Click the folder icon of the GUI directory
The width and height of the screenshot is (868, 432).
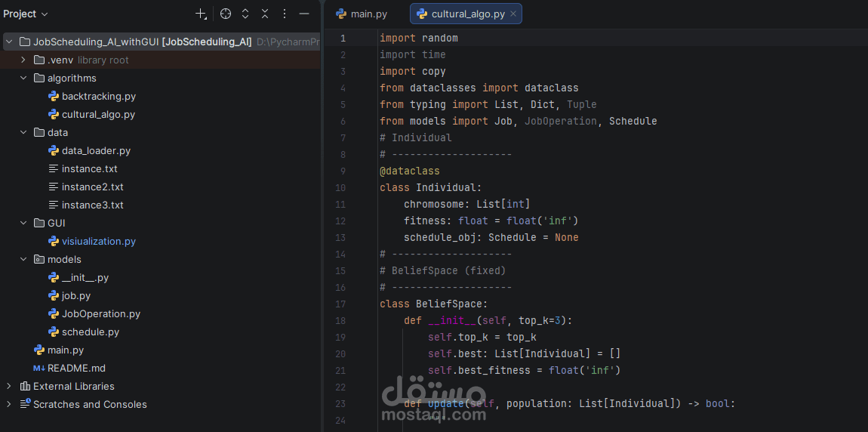pos(38,223)
